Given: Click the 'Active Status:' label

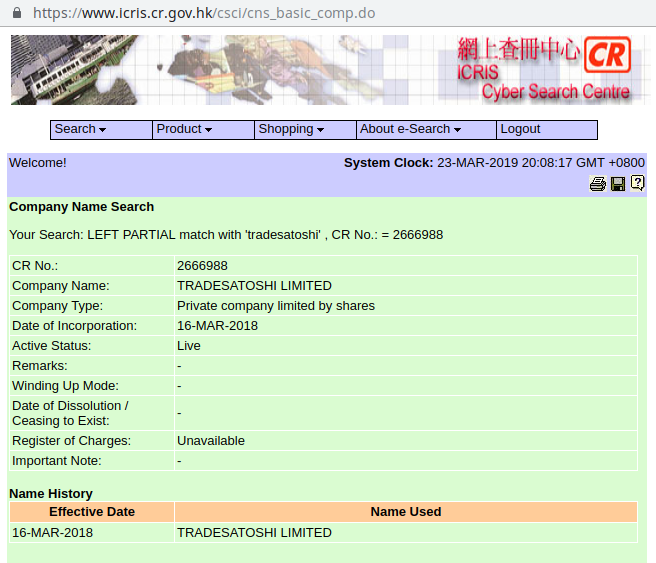Looking at the screenshot, I should click(x=51, y=346).
